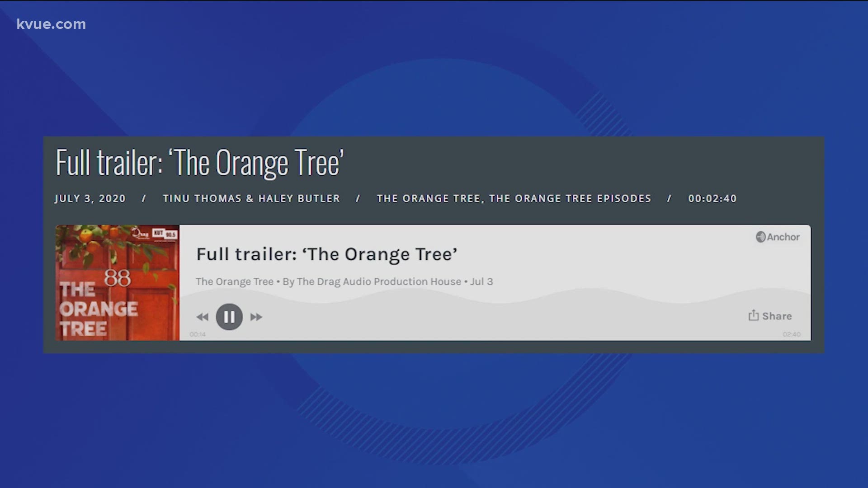Click the fast-forward double-arrow icon
Viewport: 868px width, 488px height.
[256, 317]
